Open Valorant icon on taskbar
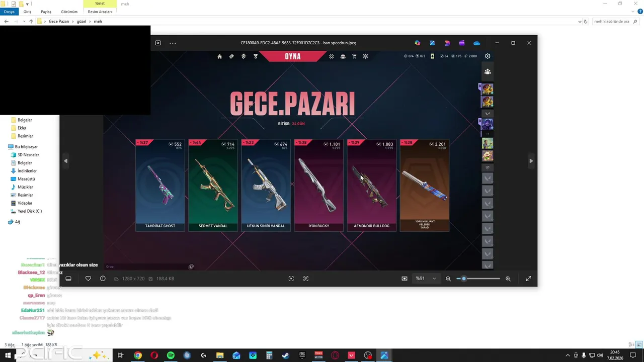The image size is (644, 362). (351, 355)
